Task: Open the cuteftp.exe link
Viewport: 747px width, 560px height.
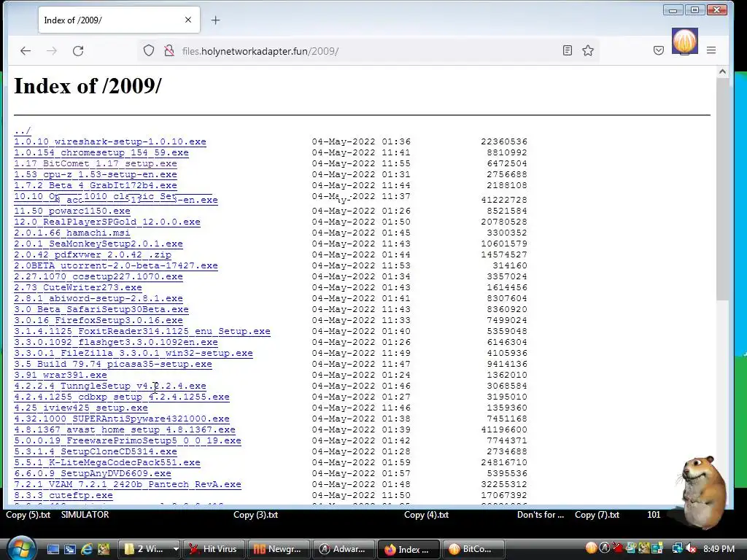Action: tap(63, 495)
